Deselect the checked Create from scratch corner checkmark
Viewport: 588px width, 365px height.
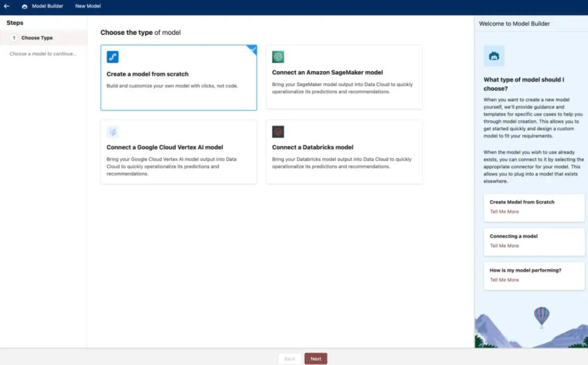(x=253, y=49)
